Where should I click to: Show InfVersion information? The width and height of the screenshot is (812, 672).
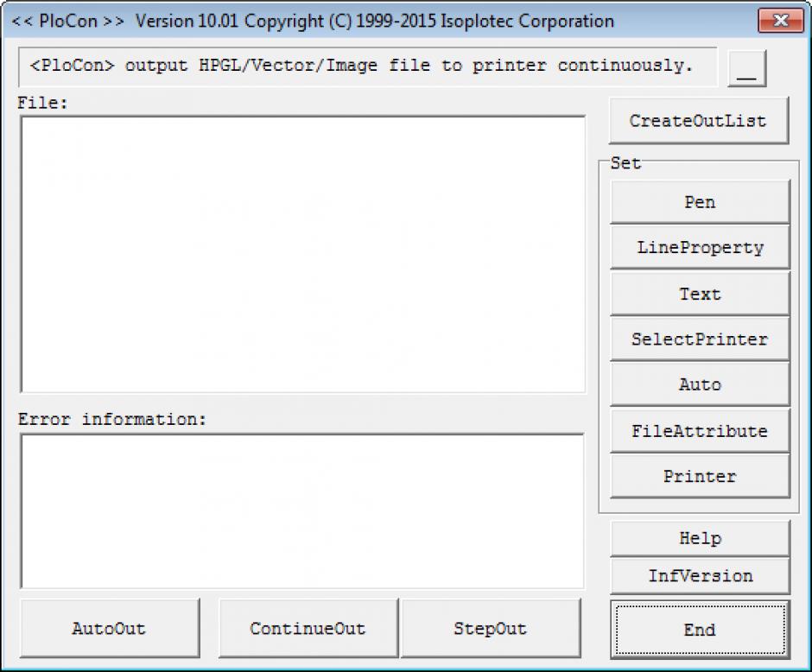point(701,576)
